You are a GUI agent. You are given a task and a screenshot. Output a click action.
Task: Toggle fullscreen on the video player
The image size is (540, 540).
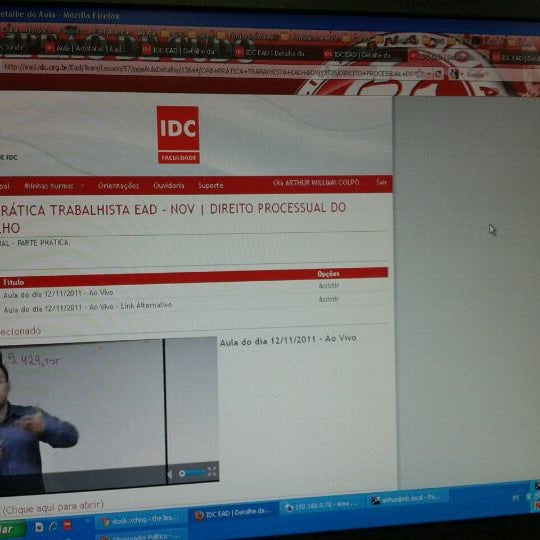[212, 471]
